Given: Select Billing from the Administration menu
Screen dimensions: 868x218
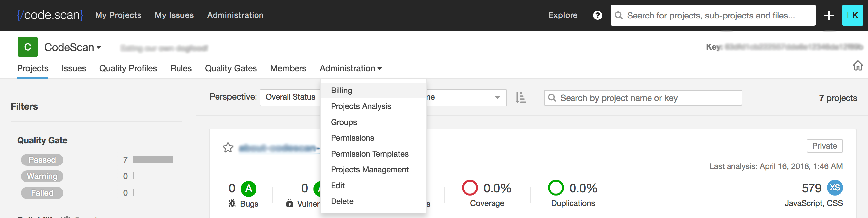Looking at the screenshot, I should 341,90.
